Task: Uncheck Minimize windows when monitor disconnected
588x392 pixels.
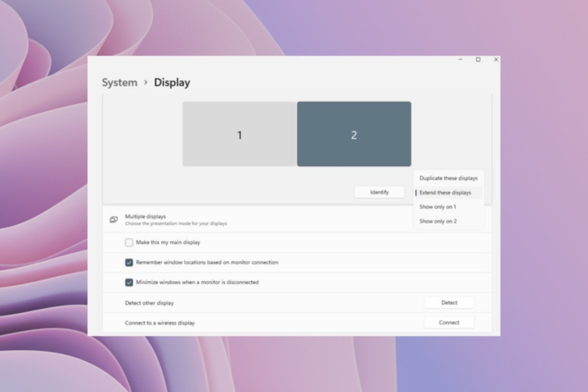Action: click(129, 282)
